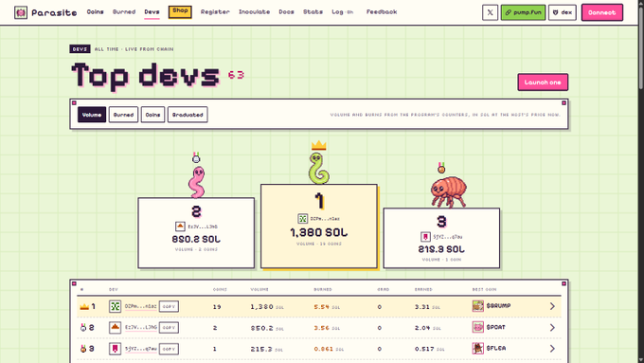
Task: Open the yellow Shop nav button
Action: (180, 11)
